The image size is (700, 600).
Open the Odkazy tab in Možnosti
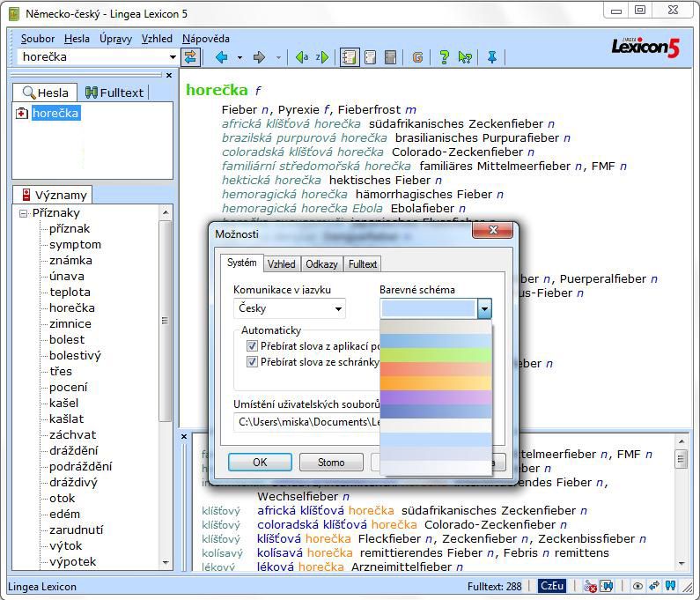pyautogui.click(x=321, y=264)
